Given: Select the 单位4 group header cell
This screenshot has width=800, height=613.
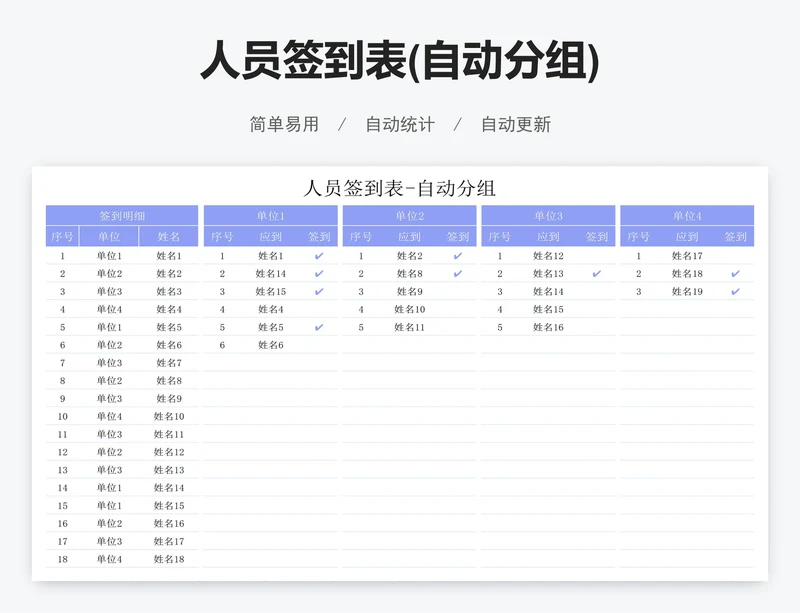Looking at the screenshot, I should pyautogui.click(x=687, y=215).
